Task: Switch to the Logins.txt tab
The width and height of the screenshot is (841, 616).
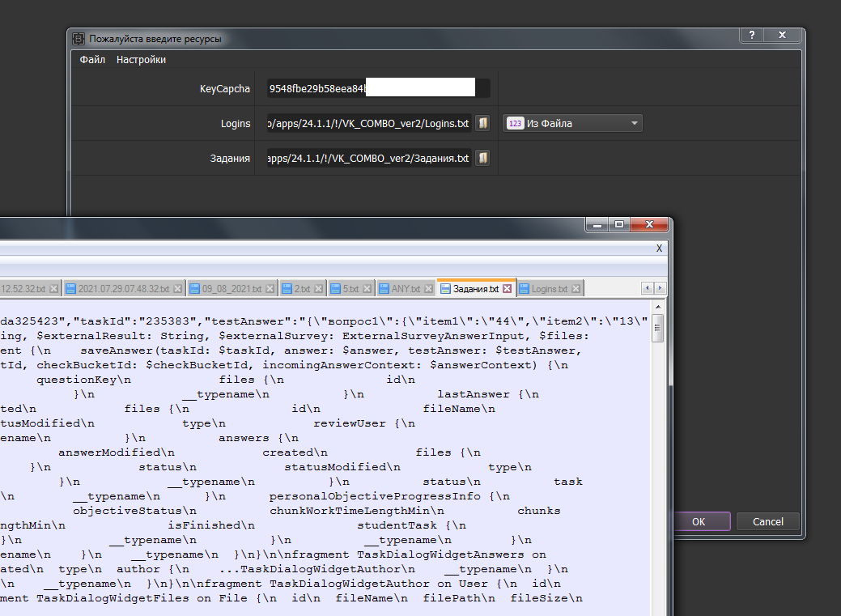Action: tap(550, 289)
